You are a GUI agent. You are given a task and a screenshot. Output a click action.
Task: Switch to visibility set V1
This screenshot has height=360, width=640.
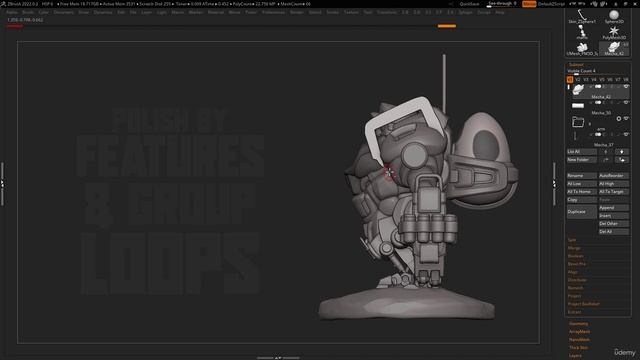[570, 80]
